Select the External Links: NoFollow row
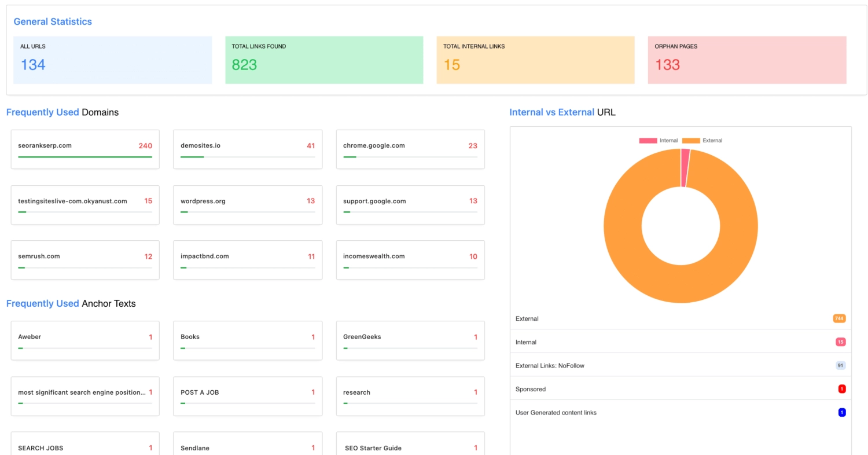868x455 pixels. 681,366
